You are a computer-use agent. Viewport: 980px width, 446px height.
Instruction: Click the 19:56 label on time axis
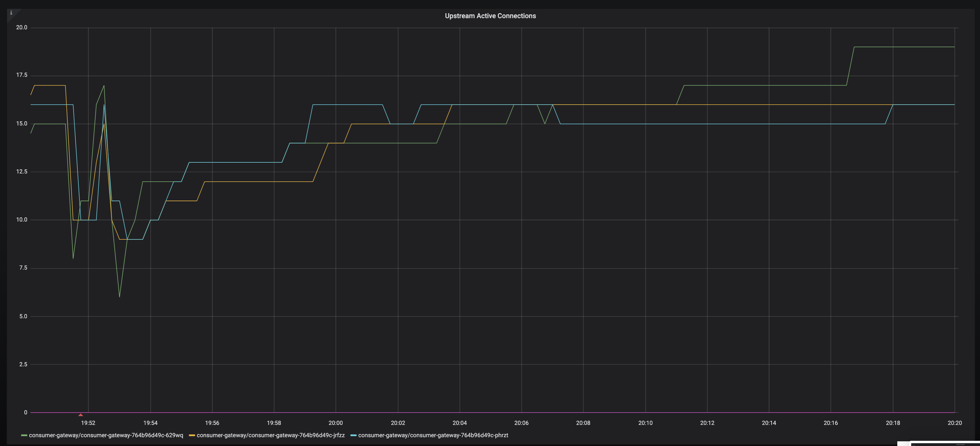[x=212, y=423]
